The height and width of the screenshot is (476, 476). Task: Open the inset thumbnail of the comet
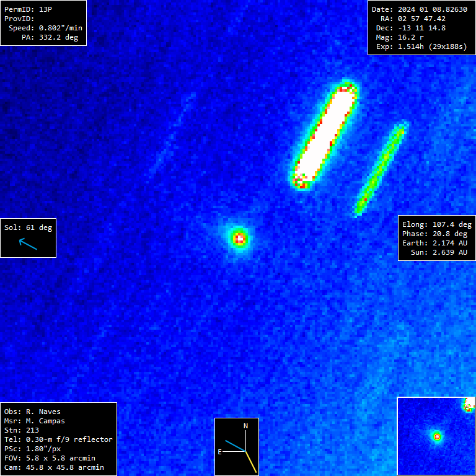[x=436, y=436]
